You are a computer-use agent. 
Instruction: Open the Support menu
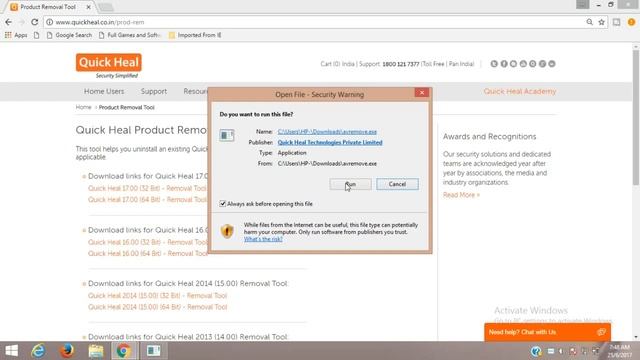pyautogui.click(x=154, y=91)
